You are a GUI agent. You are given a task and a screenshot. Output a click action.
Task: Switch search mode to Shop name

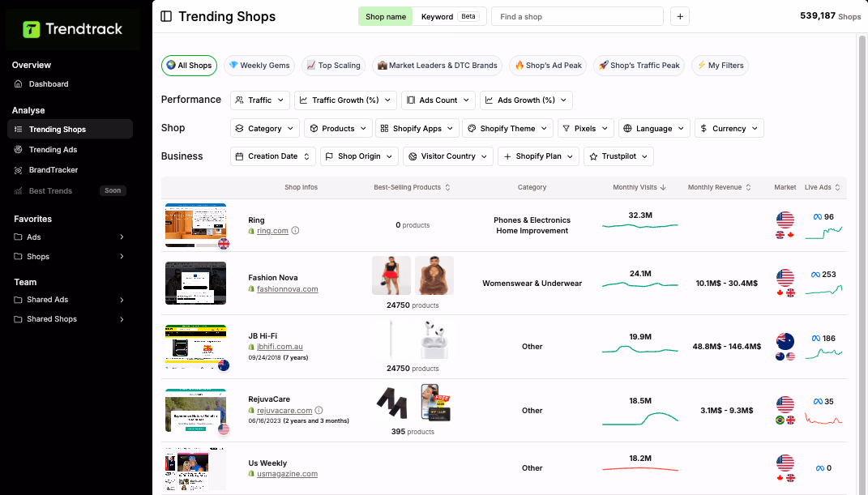pyautogui.click(x=386, y=16)
